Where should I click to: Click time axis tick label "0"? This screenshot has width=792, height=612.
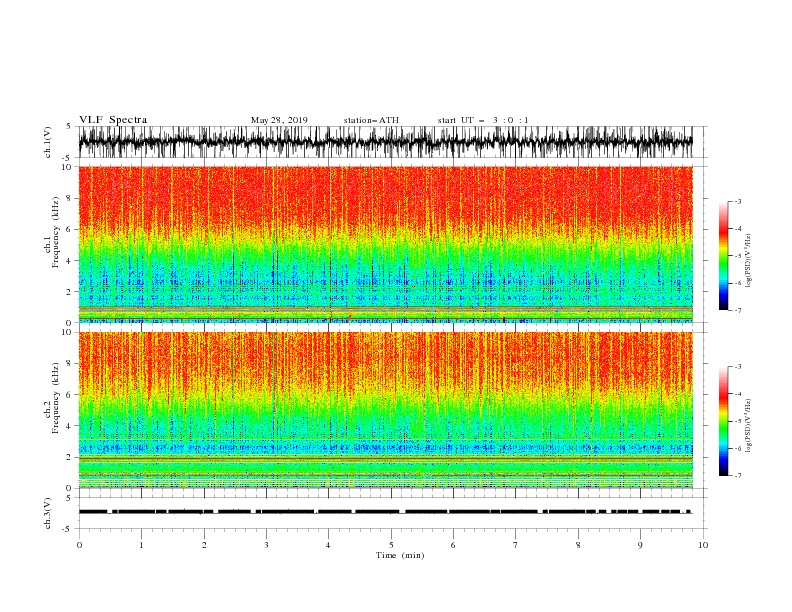79,545
